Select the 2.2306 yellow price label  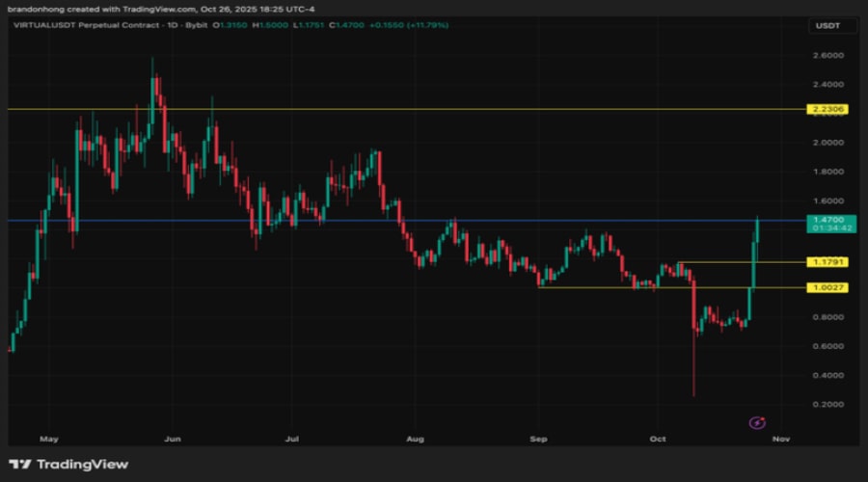point(829,109)
